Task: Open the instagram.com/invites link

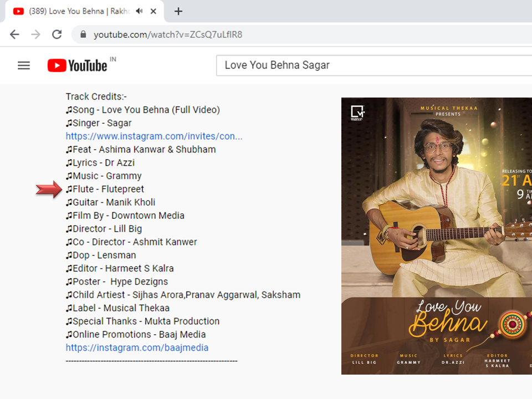Action: [154, 136]
